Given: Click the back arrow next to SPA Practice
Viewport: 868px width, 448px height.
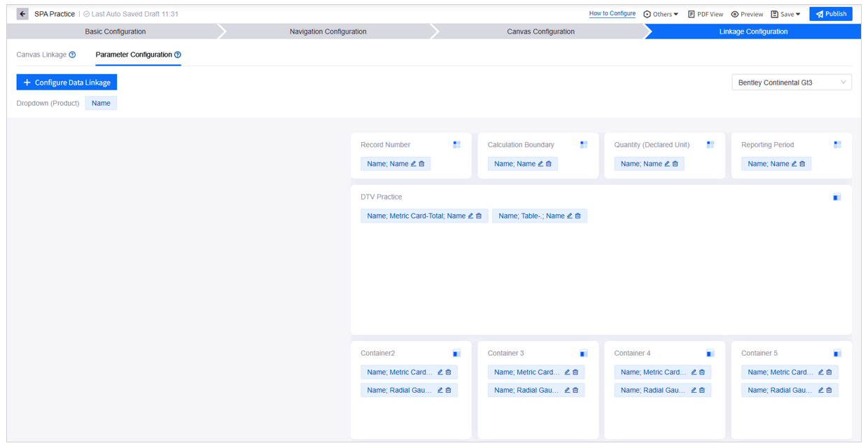Looking at the screenshot, I should 22,14.
